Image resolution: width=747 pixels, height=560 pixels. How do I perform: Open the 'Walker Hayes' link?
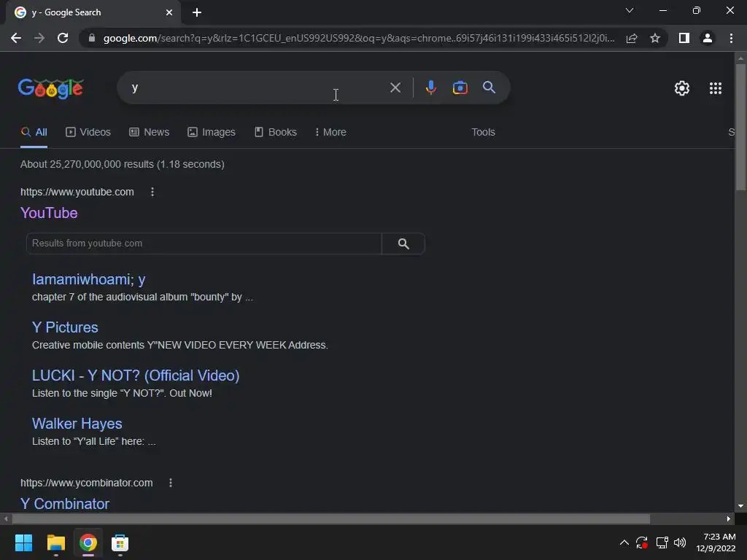[77, 424]
